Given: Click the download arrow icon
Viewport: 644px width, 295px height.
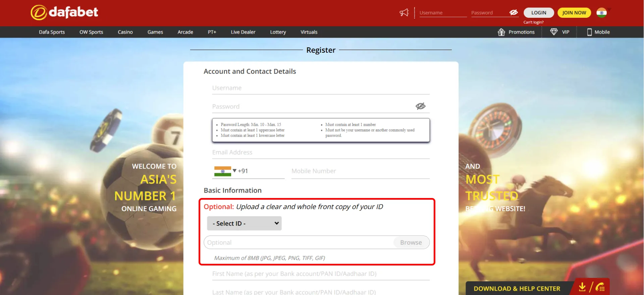Looking at the screenshot, I should pos(582,287).
